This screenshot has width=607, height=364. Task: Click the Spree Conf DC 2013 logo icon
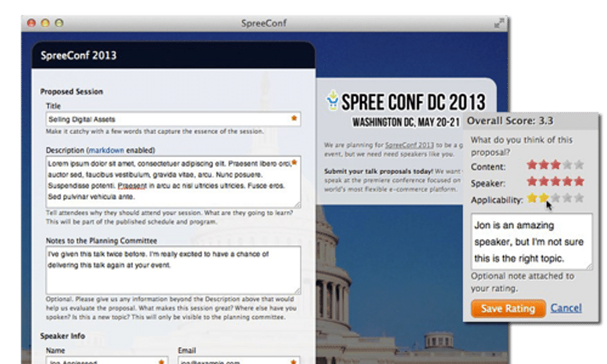coord(332,100)
